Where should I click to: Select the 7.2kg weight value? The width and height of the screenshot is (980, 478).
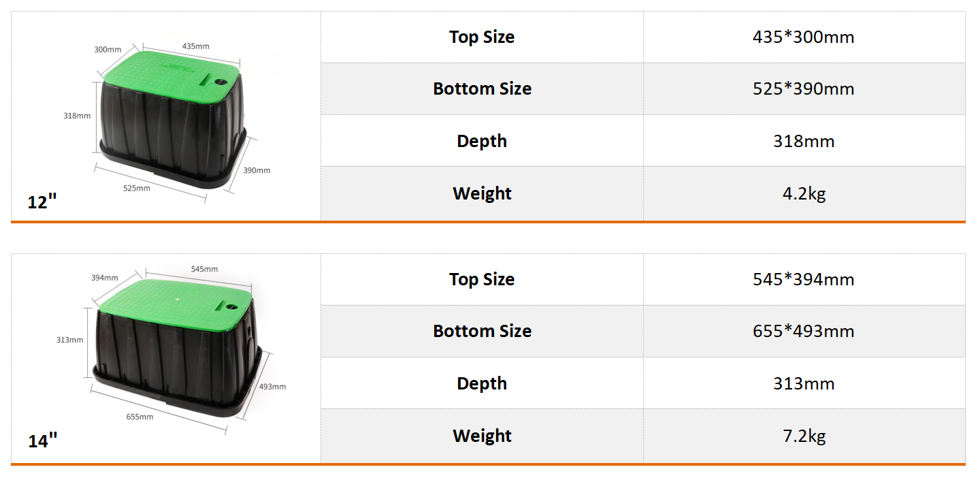click(804, 436)
